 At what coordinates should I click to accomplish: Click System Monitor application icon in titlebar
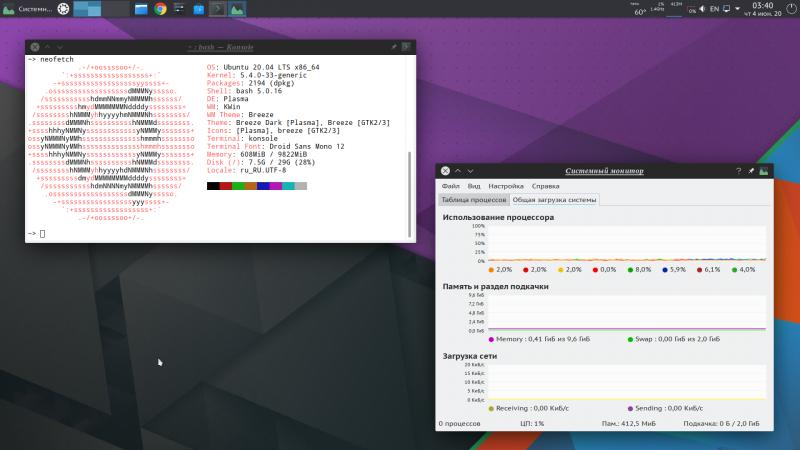pyautogui.click(x=764, y=171)
